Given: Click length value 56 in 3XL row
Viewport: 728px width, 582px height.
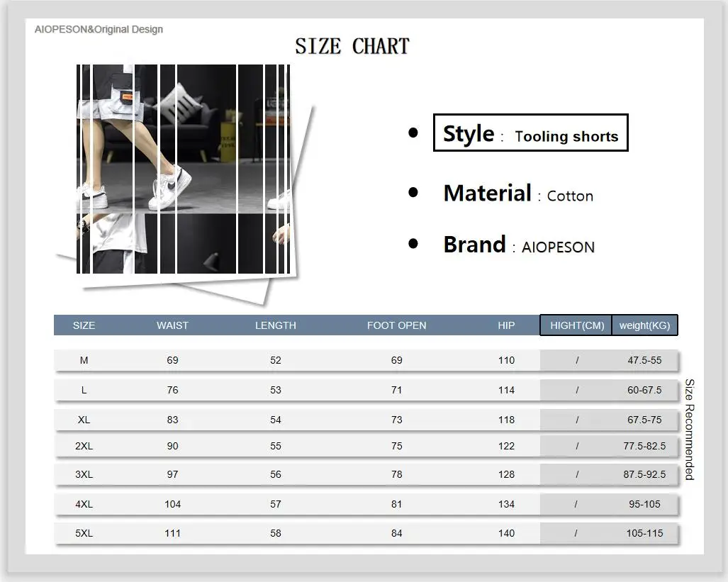Looking at the screenshot, I should click(x=276, y=474).
